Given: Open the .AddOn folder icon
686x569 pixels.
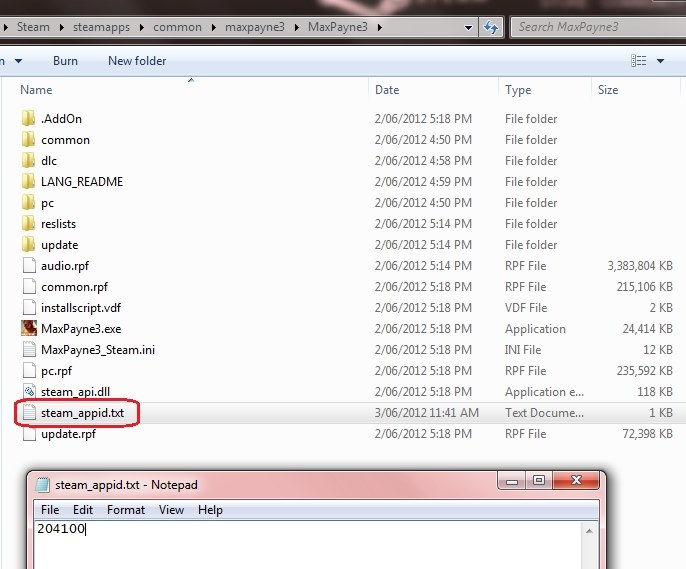Looking at the screenshot, I should pos(28,119).
